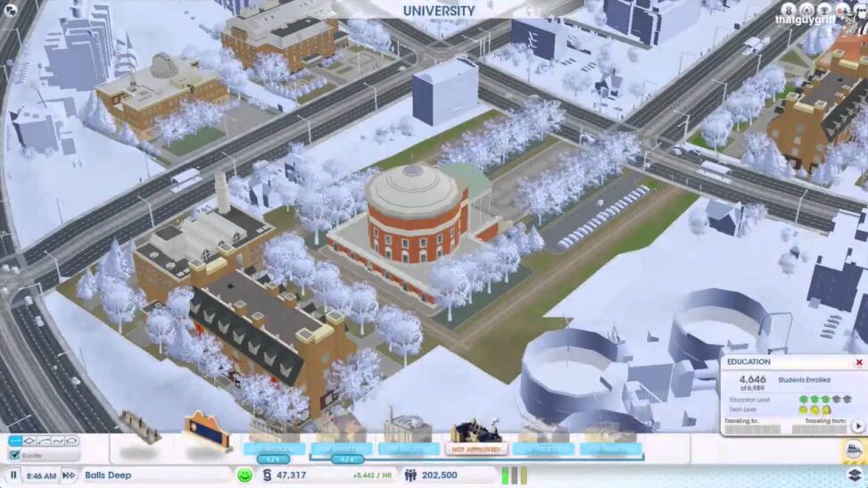Viewport: 868px width, 488px height.
Task: Click the 4,646 Students Enrolled figure
Action: pyautogui.click(x=753, y=379)
